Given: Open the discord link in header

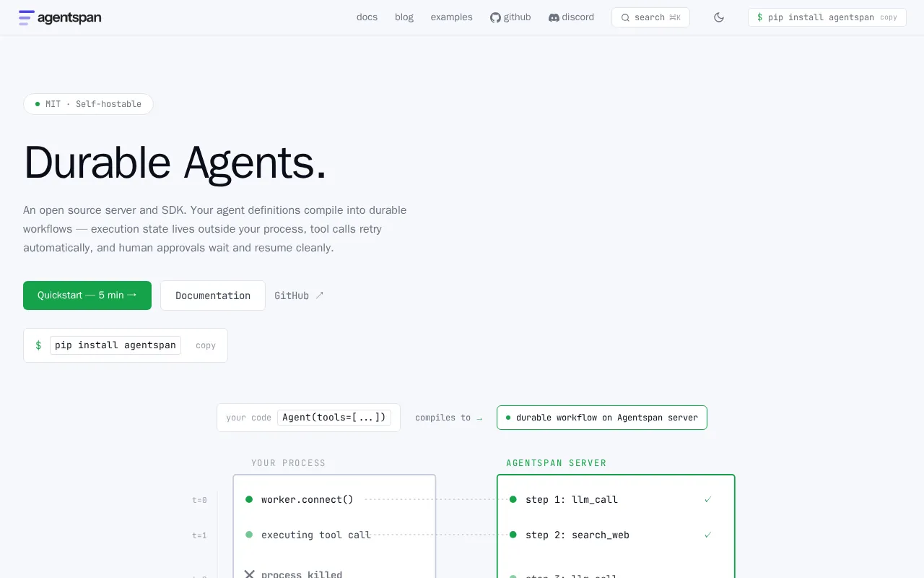Looking at the screenshot, I should pyautogui.click(x=571, y=17).
